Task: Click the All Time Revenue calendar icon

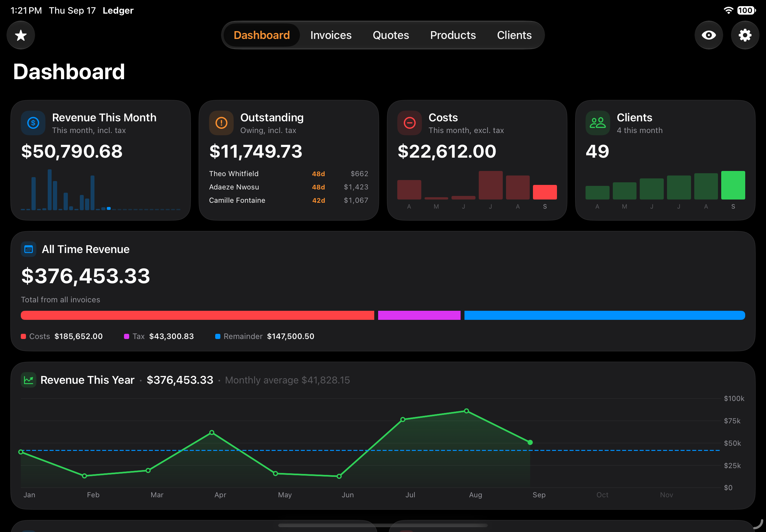Action: [x=28, y=249]
